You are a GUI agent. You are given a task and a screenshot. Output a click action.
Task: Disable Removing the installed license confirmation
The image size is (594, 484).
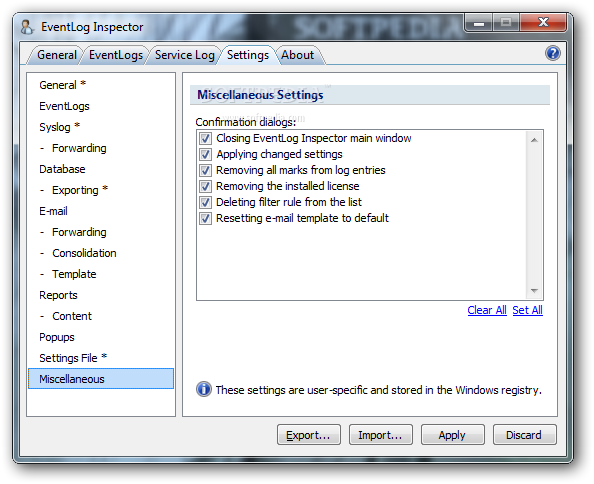tap(205, 186)
